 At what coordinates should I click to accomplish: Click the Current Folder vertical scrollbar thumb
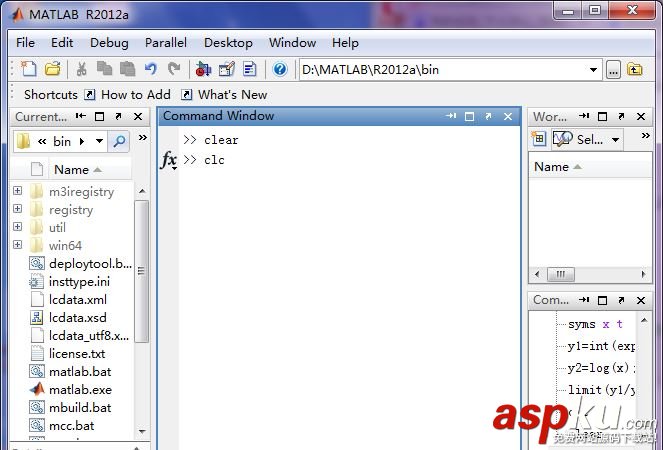coord(142,271)
